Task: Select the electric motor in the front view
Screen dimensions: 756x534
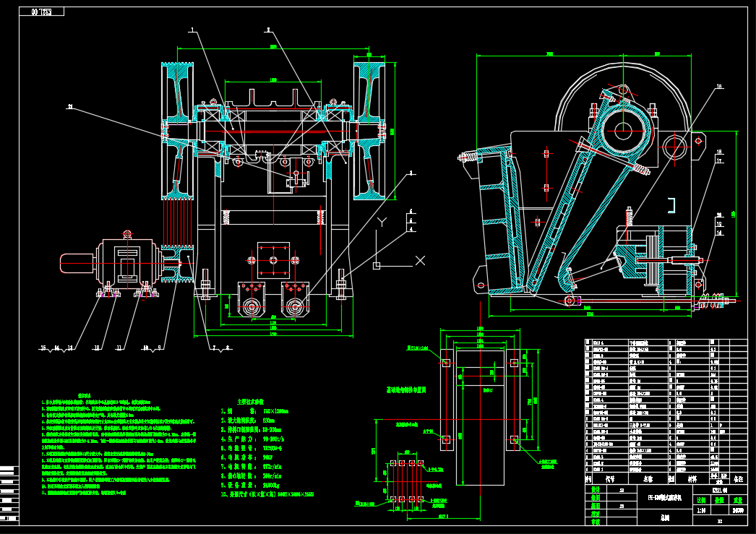Action: click(x=126, y=261)
